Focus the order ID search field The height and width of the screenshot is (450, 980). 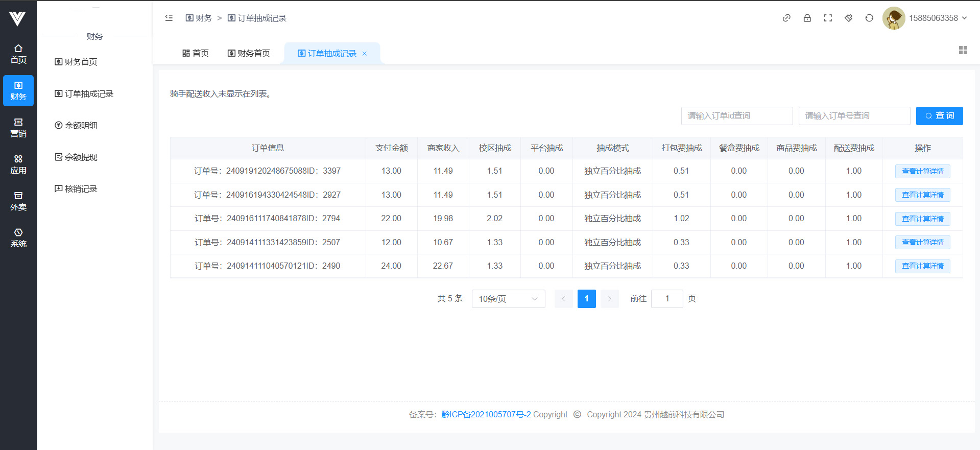tap(736, 116)
